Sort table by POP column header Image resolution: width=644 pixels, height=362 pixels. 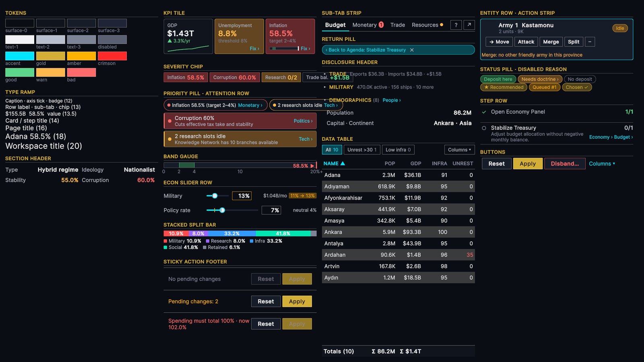pos(390,164)
